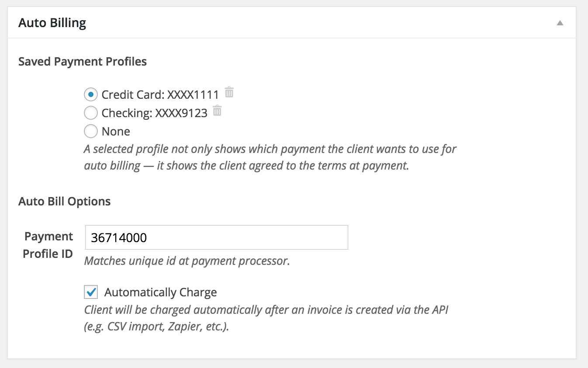Collapse the Auto Billing panel with the arrow
588x368 pixels.
click(560, 23)
